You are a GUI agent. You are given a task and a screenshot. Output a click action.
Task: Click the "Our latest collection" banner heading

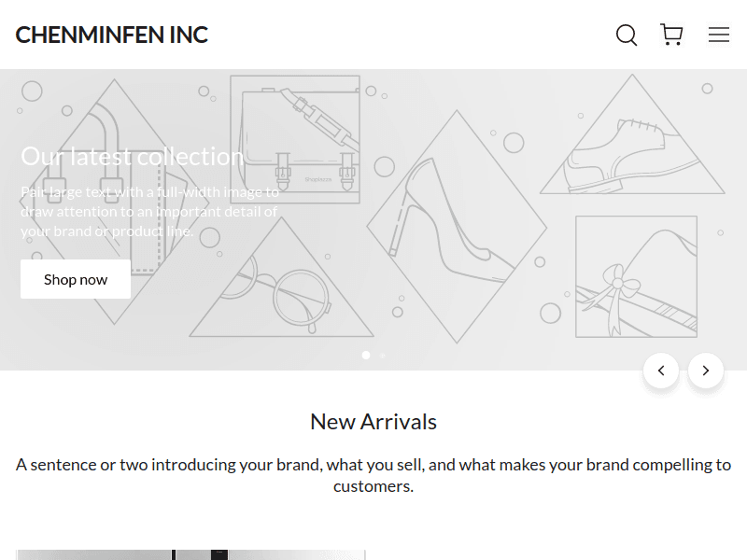132,157
